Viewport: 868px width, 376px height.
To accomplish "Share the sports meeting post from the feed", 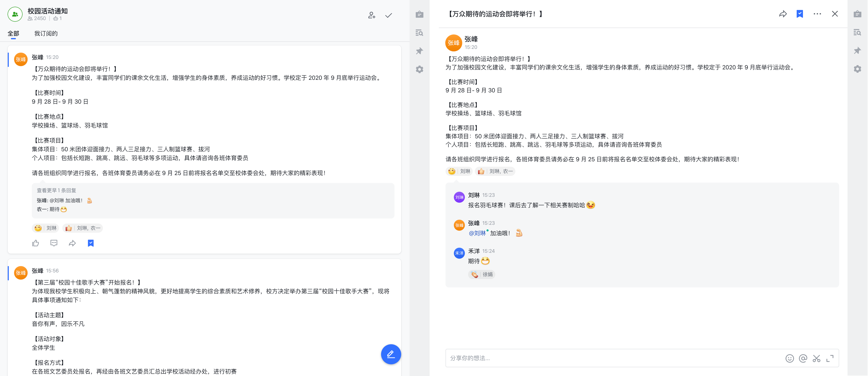I will coord(72,243).
